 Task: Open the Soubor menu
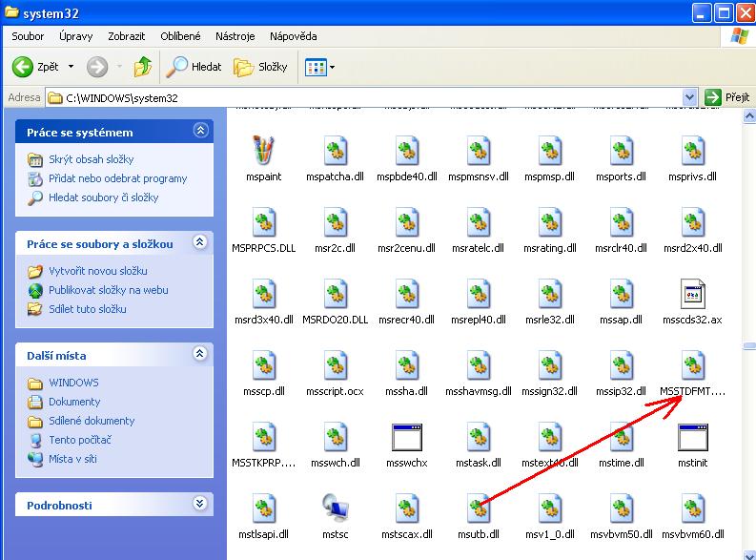[x=28, y=36]
